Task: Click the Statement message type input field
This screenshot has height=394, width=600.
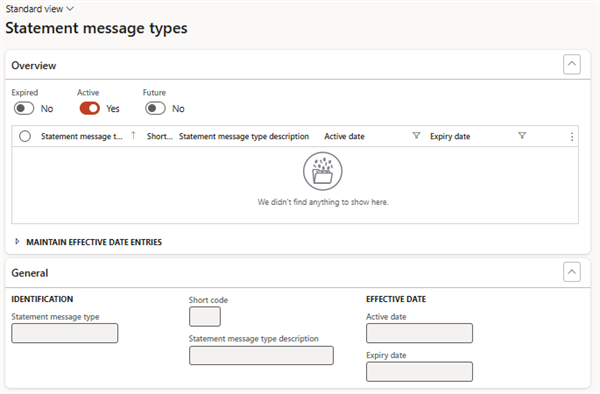Action: pos(65,333)
